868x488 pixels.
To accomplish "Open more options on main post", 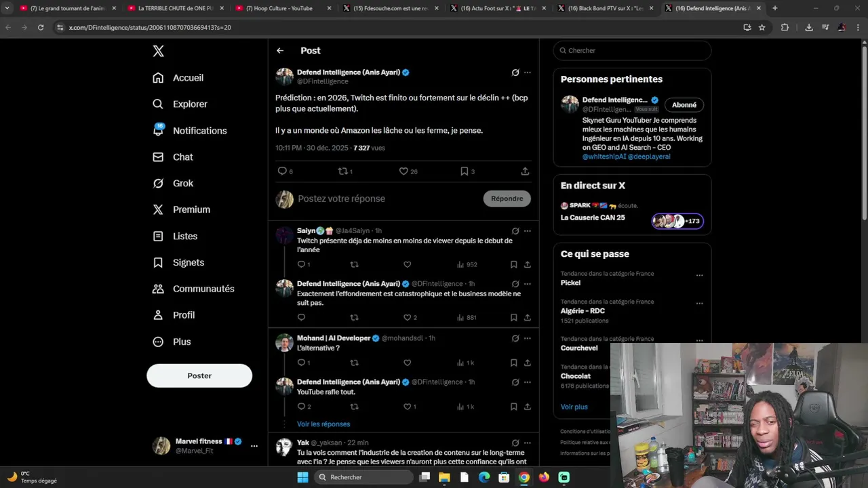I will point(528,73).
